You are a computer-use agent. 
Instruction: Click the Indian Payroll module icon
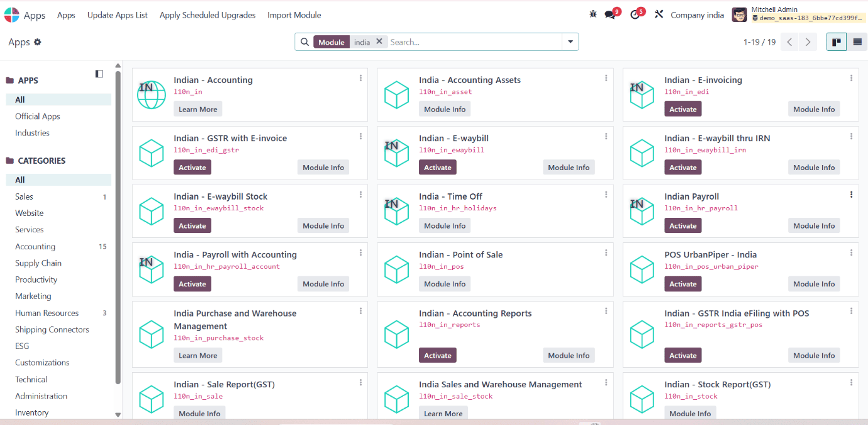click(642, 211)
